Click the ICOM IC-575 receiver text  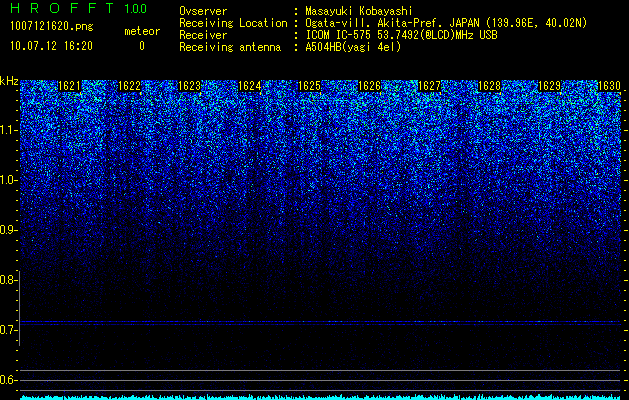pyautogui.click(x=401, y=35)
